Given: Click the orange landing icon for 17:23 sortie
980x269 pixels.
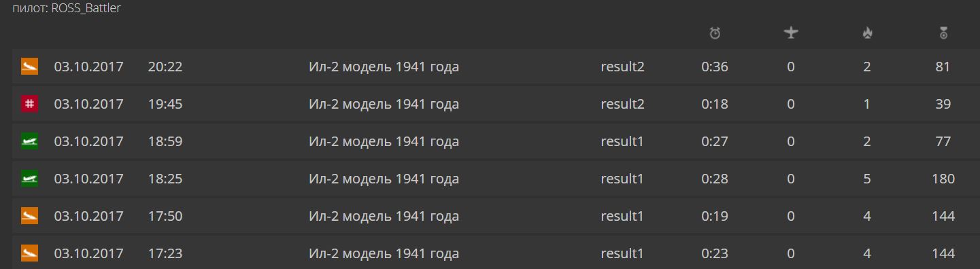Looking at the screenshot, I should 29,253.
